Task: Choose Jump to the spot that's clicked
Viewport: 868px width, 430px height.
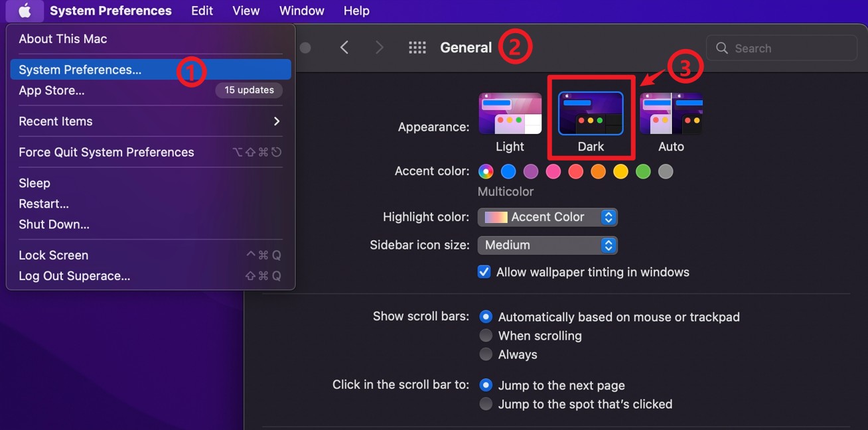Action: coord(486,403)
